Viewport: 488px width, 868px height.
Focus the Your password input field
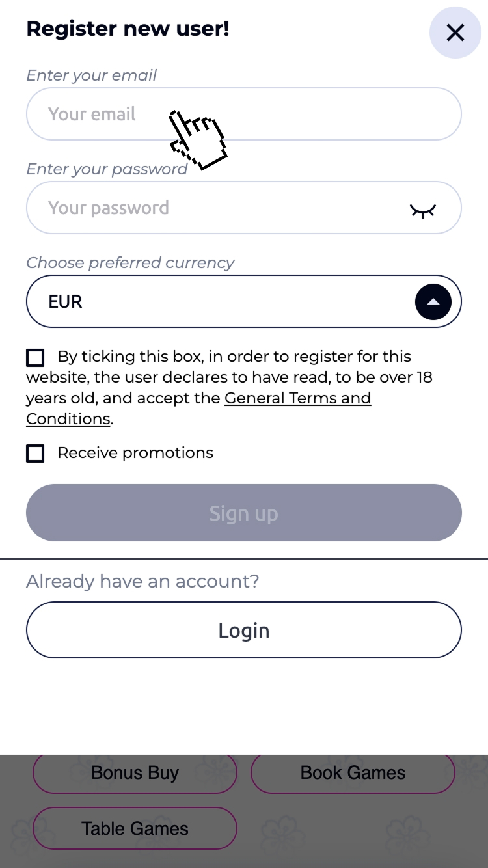pyautogui.click(x=215, y=208)
